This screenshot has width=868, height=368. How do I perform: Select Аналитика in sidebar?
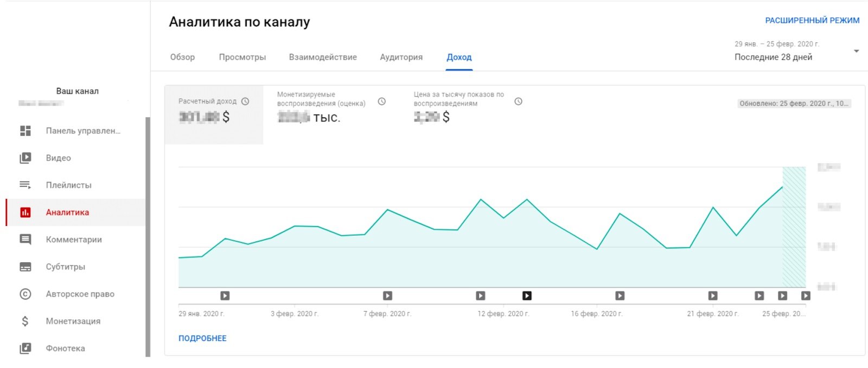[76, 212]
